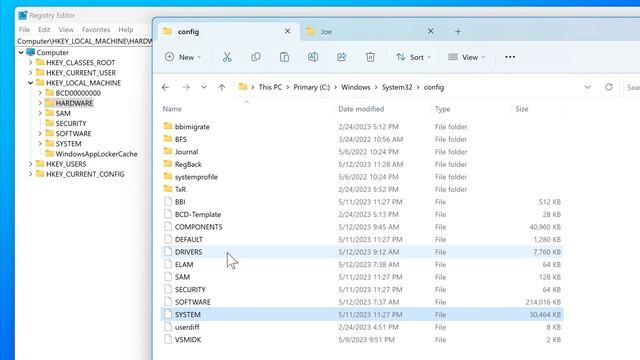This screenshot has width=640, height=360.
Task: Go up one folder level arrow
Action: pyautogui.click(x=222, y=87)
